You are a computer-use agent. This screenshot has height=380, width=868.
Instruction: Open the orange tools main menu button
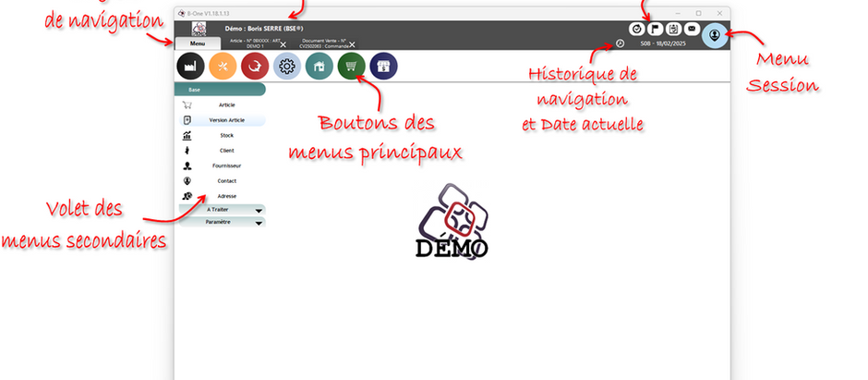point(223,67)
